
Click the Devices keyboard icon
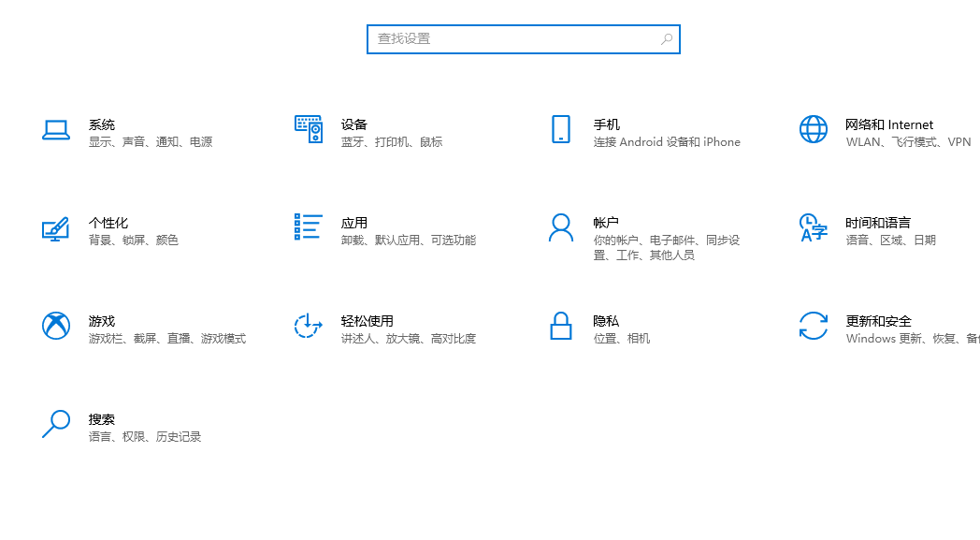pos(308,130)
